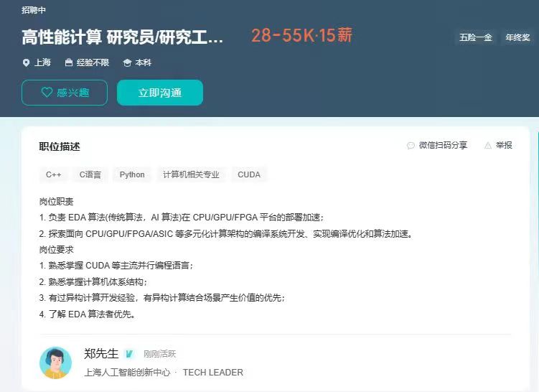Click the line 探索面向 CPU/GPU/FPGA/ASIC 编译系统开发

tap(225, 234)
